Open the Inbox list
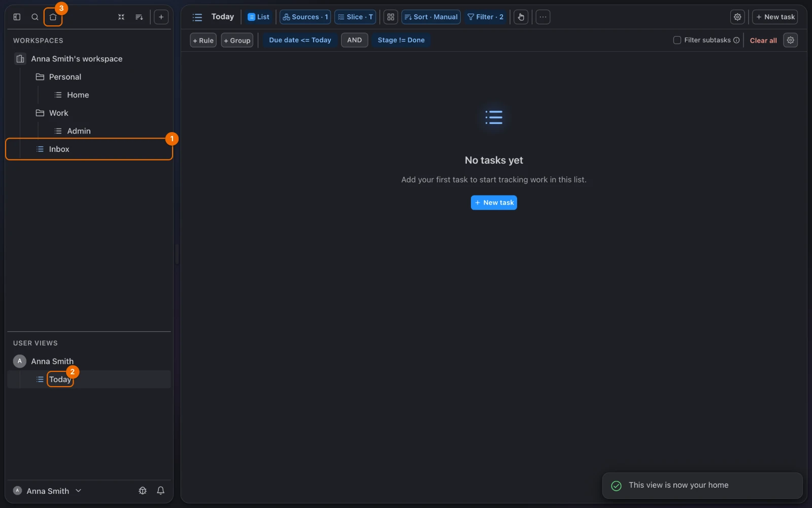Image resolution: width=812 pixels, height=508 pixels. pos(89,149)
